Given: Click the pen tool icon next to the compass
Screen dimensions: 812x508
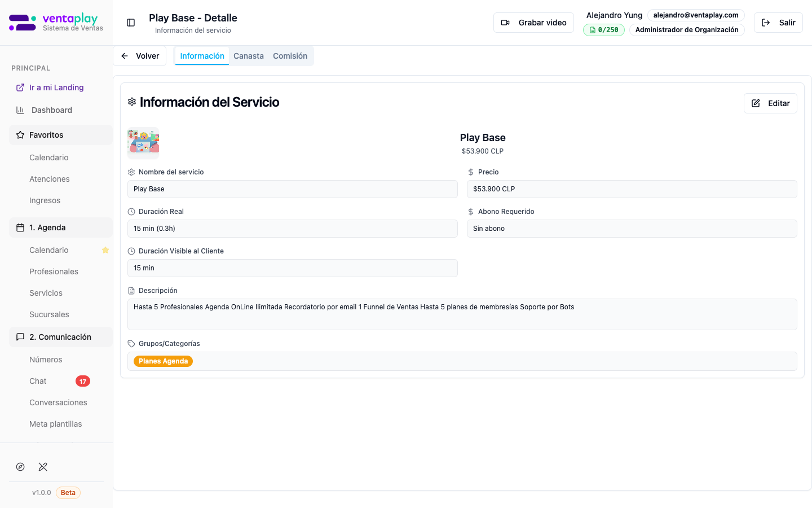Looking at the screenshot, I should [x=43, y=467].
